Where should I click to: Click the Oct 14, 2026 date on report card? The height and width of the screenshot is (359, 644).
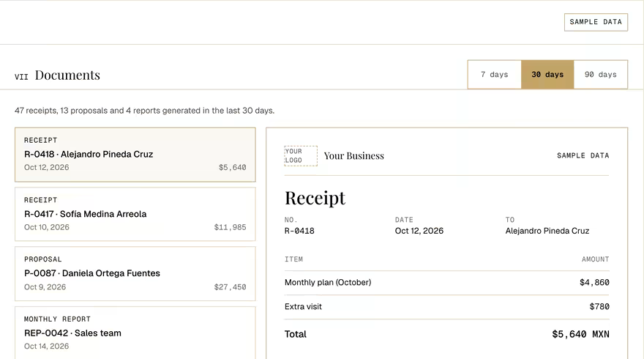[x=46, y=347]
